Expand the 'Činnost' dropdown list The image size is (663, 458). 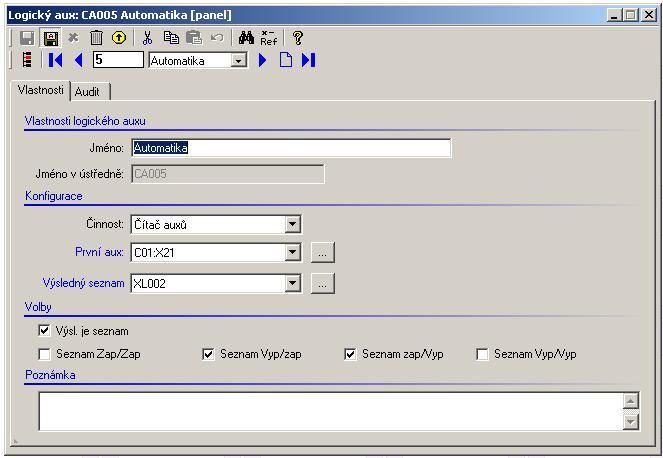click(x=292, y=225)
